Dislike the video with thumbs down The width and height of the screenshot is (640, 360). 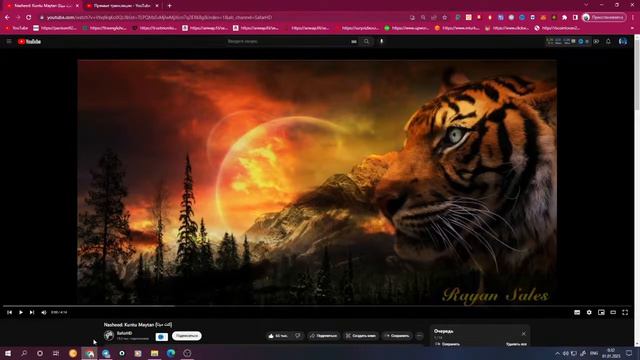pyautogui.click(x=298, y=336)
